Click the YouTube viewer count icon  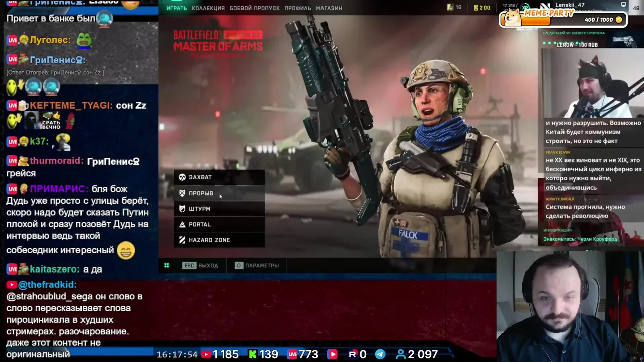(x=206, y=354)
